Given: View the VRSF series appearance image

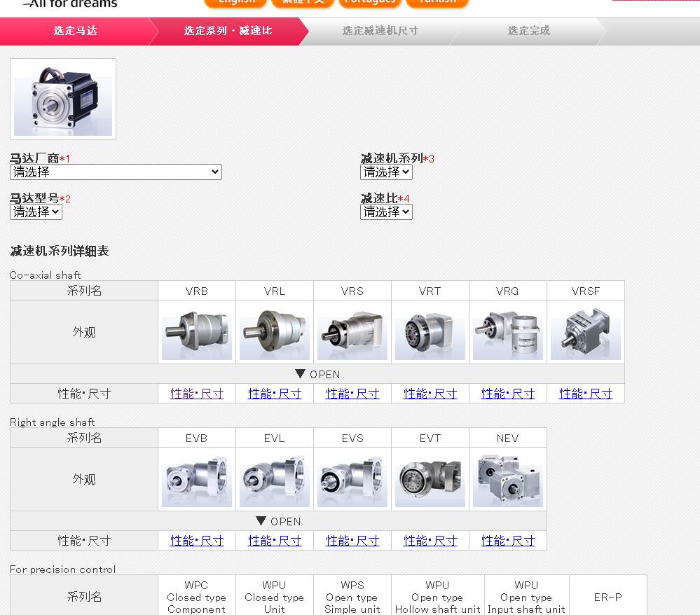Looking at the screenshot, I should click(585, 331).
